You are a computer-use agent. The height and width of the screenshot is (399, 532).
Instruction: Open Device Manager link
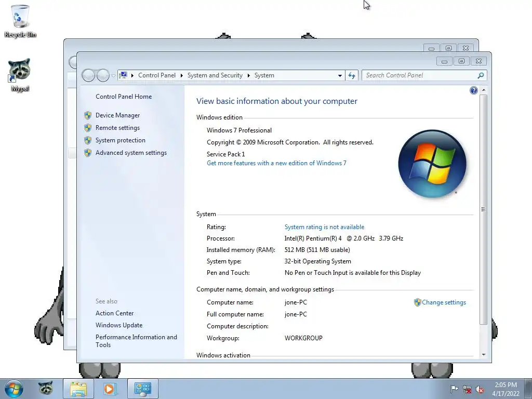pos(117,115)
